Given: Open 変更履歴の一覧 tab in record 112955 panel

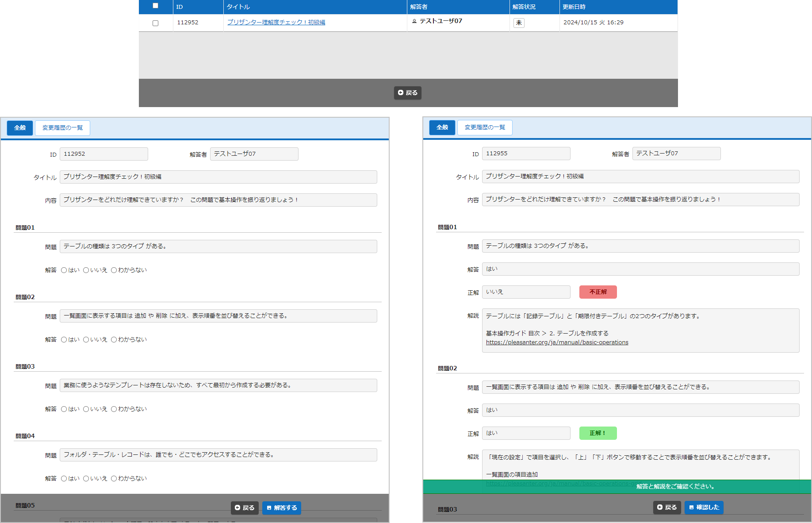Looking at the screenshot, I should 485,127.
